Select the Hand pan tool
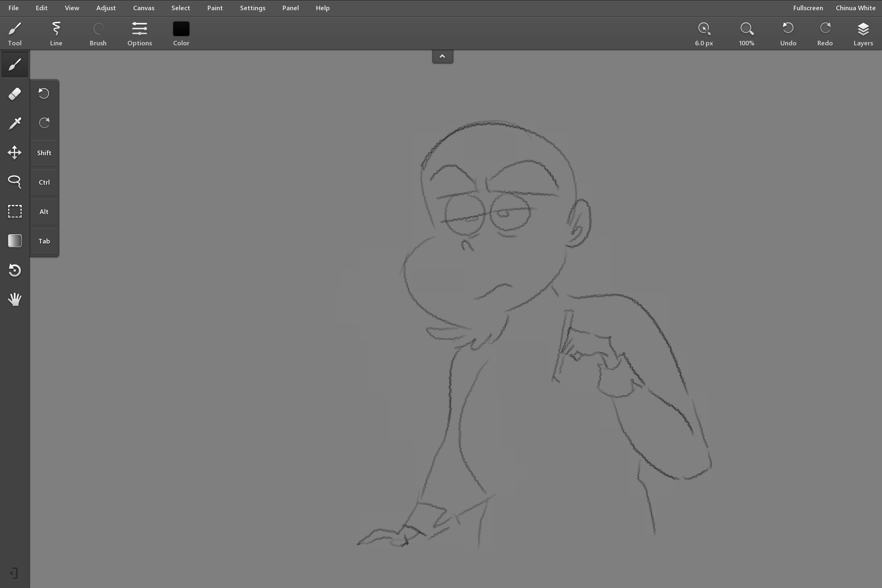 point(15,299)
